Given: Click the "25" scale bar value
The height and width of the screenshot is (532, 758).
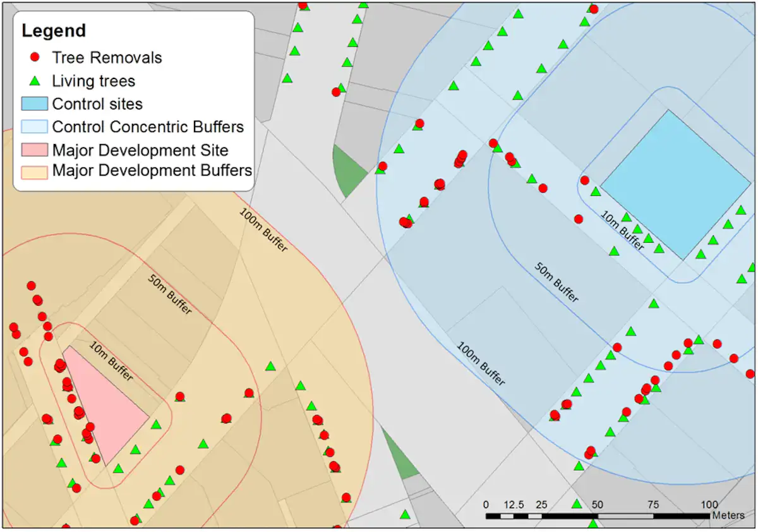Looking at the screenshot, I should pyautogui.click(x=541, y=505).
